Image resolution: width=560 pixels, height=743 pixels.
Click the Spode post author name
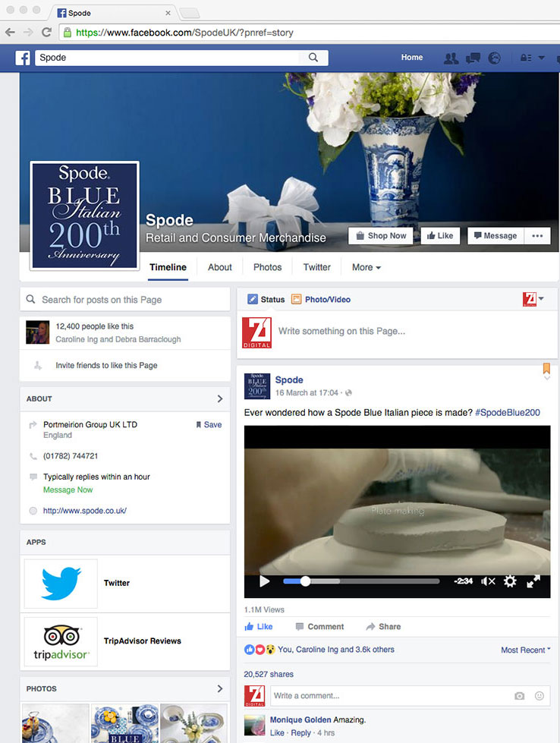pyautogui.click(x=289, y=380)
